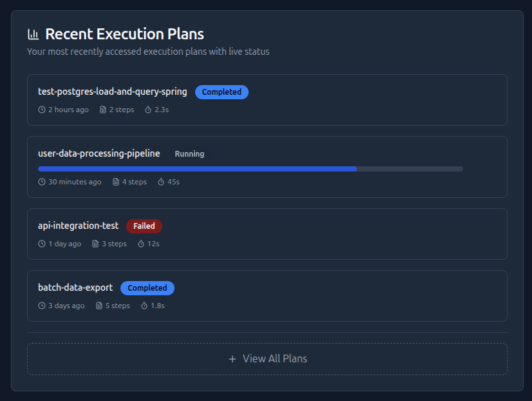Click the red Failed status badge
The image size is (532, 401).
coord(144,226)
